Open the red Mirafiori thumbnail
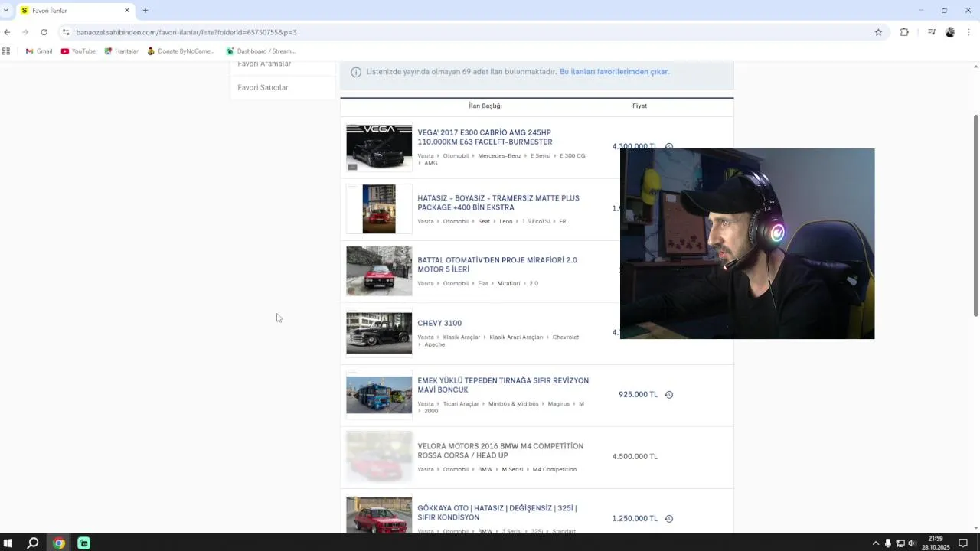This screenshot has height=551, width=980. click(379, 271)
